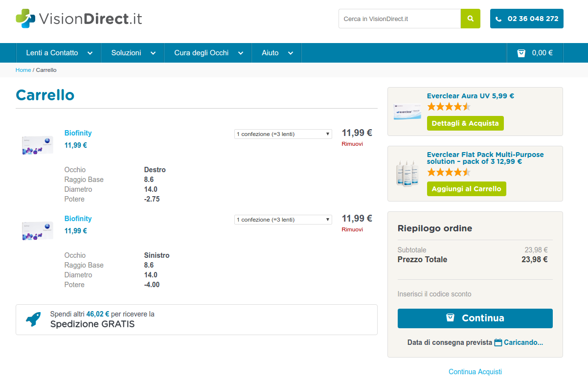Click the Everclear Flat Pack bottles image
The height and width of the screenshot is (384, 588).
407,173
